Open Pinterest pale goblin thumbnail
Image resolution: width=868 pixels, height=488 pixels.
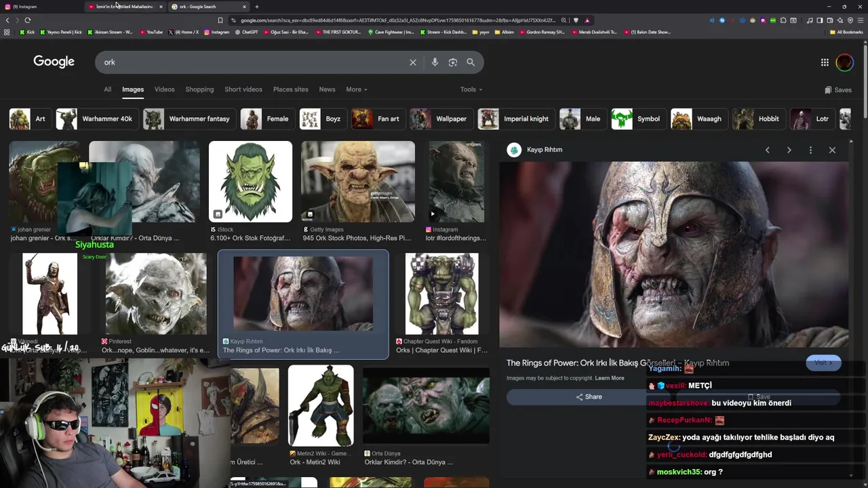pos(156,293)
